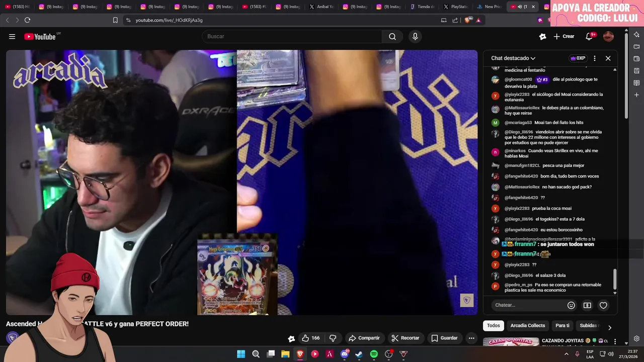Focus the Buscar search field

pos(293,36)
